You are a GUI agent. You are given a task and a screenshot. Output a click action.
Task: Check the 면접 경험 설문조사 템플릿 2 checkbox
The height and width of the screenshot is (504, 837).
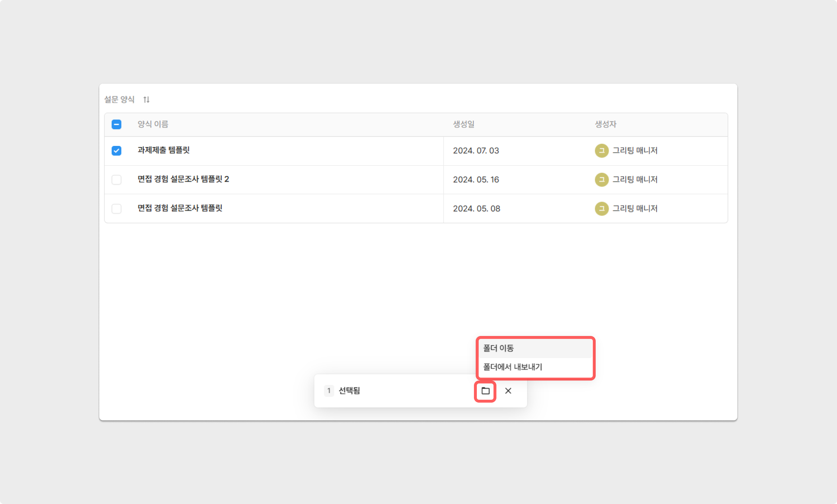point(116,180)
